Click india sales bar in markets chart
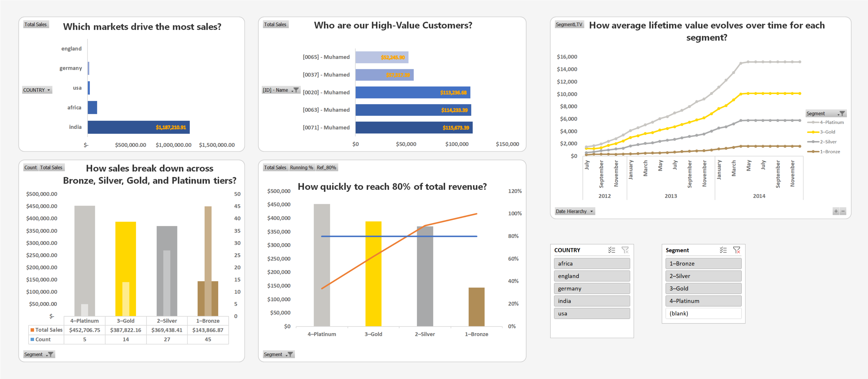 139,127
